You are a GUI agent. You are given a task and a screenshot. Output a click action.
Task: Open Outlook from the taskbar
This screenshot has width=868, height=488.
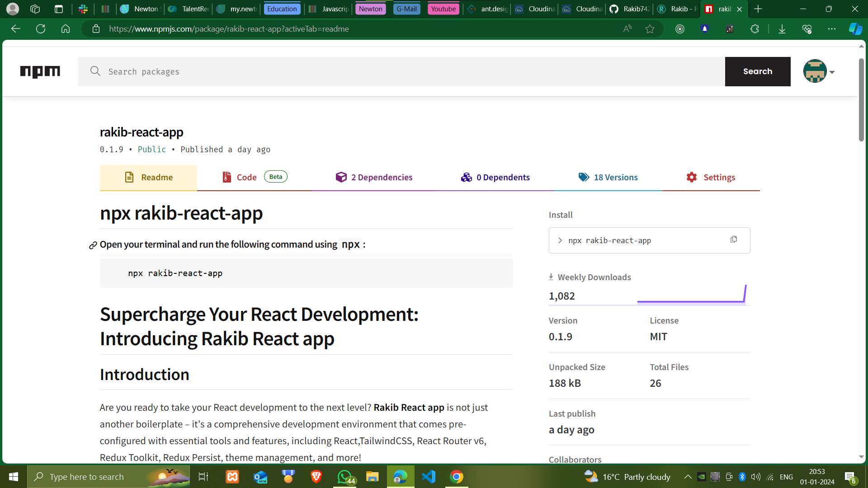click(260, 477)
